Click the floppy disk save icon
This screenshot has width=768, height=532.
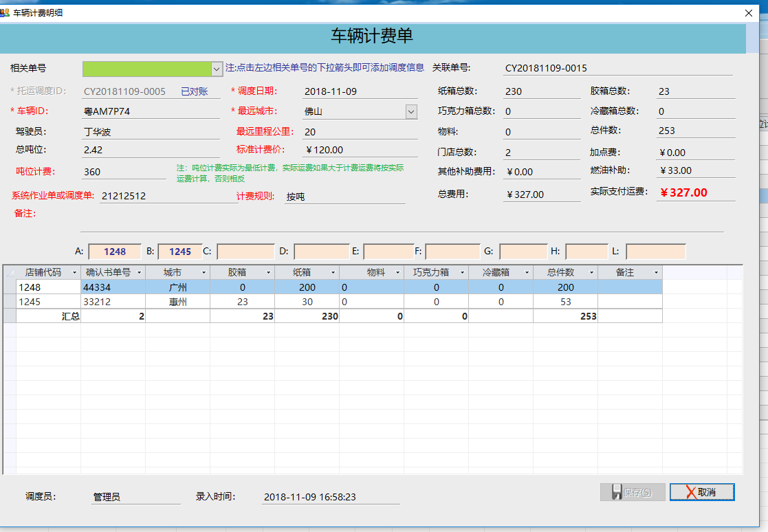coord(617,492)
